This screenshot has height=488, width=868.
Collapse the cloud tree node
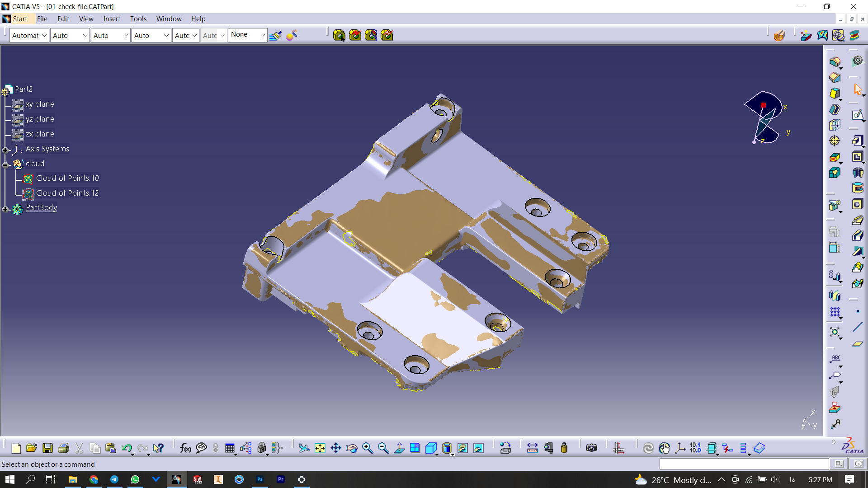click(5, 164)
